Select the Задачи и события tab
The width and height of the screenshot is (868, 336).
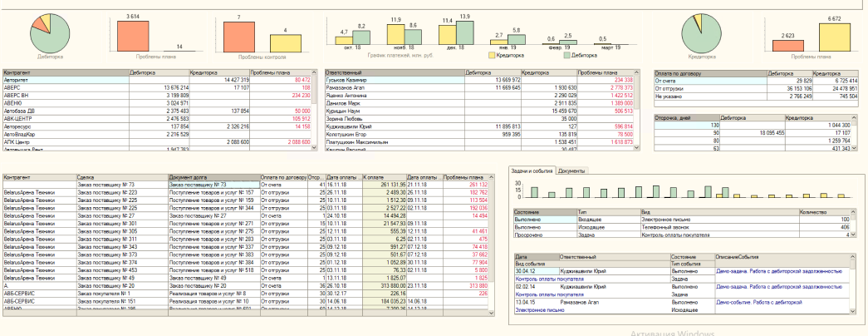(x=532, y=170)
